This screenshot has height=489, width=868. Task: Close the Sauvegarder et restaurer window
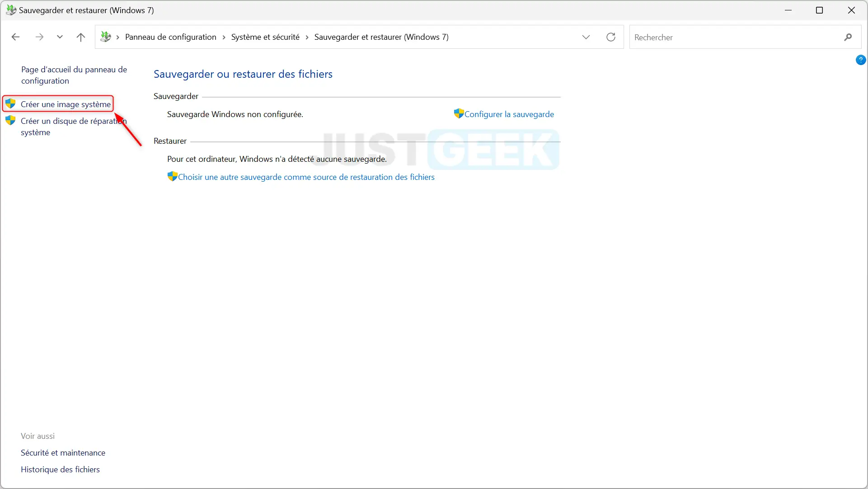tap(851, 10)
